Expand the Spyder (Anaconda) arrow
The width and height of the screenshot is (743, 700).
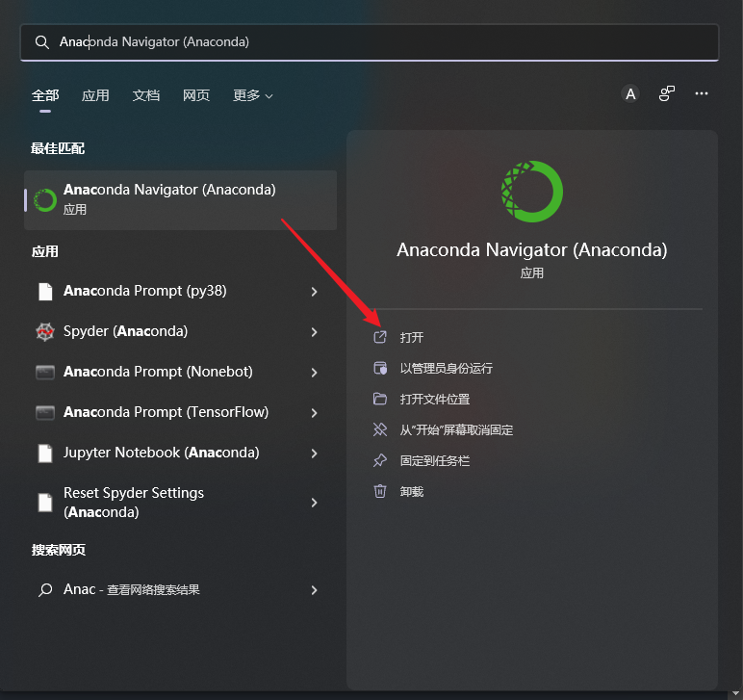(314, 332)
